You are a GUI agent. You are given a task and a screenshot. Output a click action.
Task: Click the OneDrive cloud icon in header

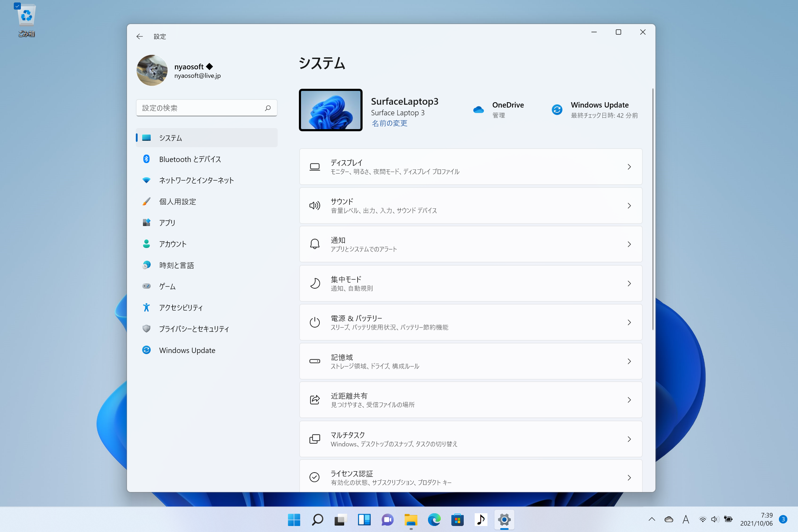[478, 110]
